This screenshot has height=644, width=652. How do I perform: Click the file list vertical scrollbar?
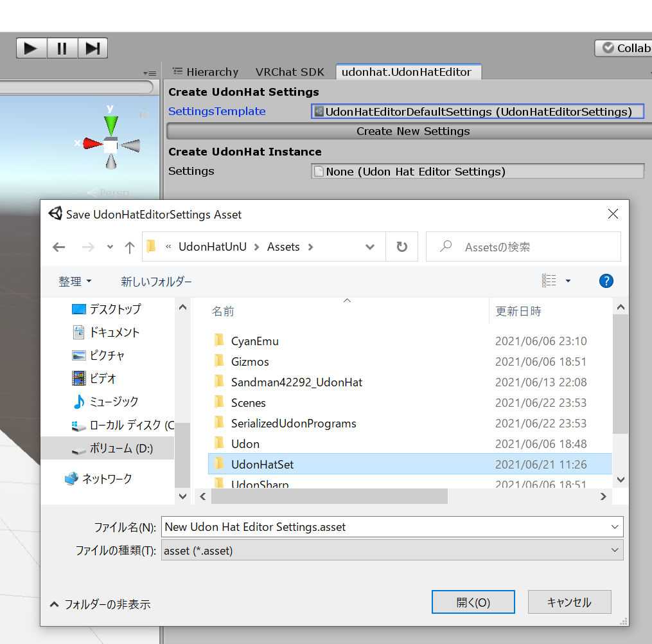pos(621,375)
